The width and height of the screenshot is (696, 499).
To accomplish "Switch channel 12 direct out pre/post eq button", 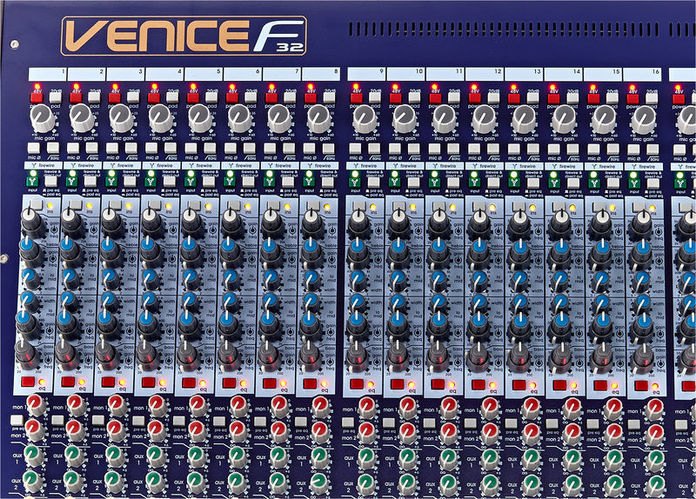I will (493, 182).
